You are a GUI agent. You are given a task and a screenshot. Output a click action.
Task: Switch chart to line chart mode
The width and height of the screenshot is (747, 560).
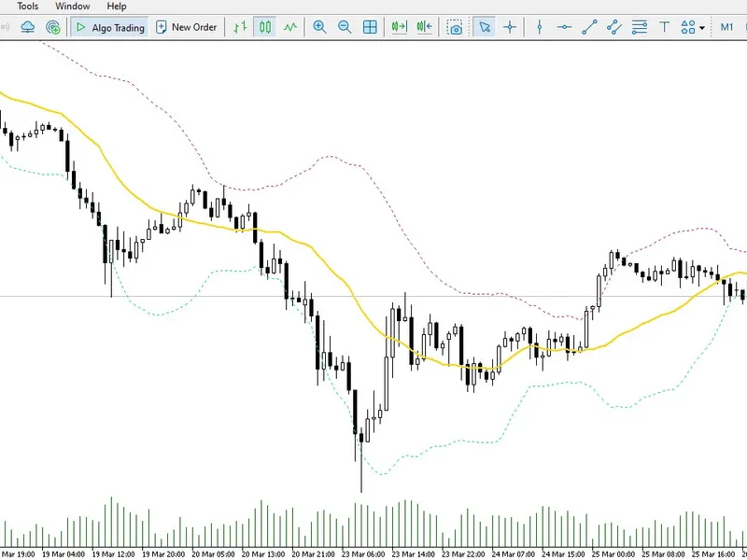290,27
